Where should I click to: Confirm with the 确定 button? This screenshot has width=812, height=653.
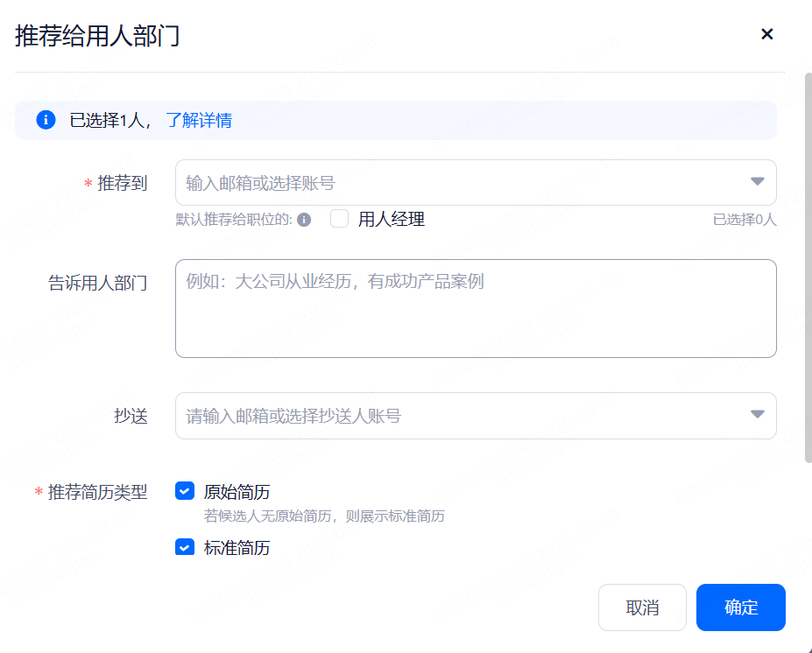coord(740,607)
